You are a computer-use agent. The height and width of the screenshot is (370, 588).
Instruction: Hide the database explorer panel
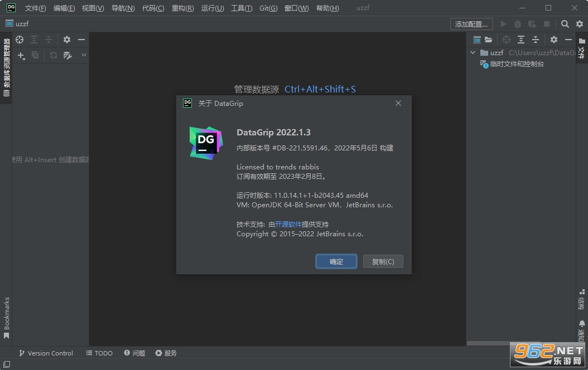(81, 40)
